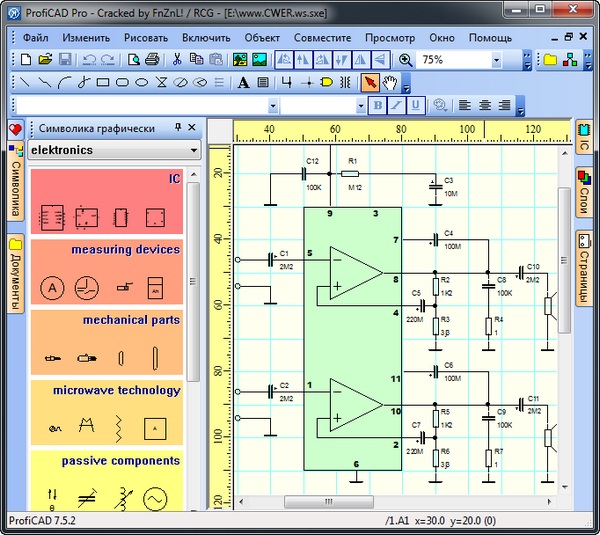Screen dimensions: 600x535
Task: Toggle underline text formatting
Action: tap(414, 105)
